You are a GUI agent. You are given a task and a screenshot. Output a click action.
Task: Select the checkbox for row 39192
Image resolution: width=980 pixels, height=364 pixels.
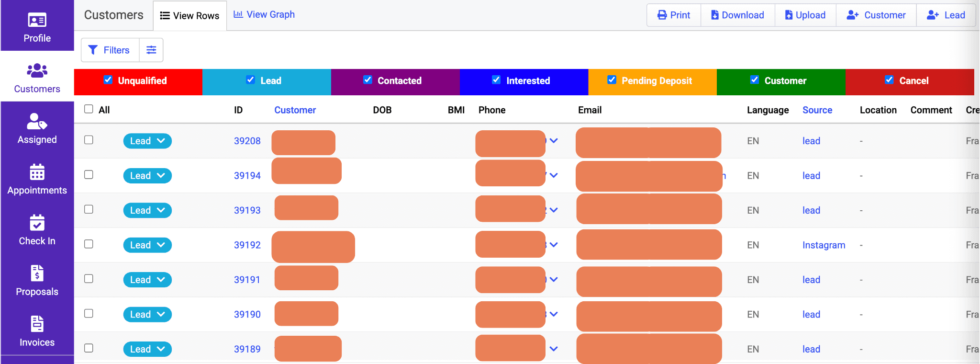pos(89,244)
